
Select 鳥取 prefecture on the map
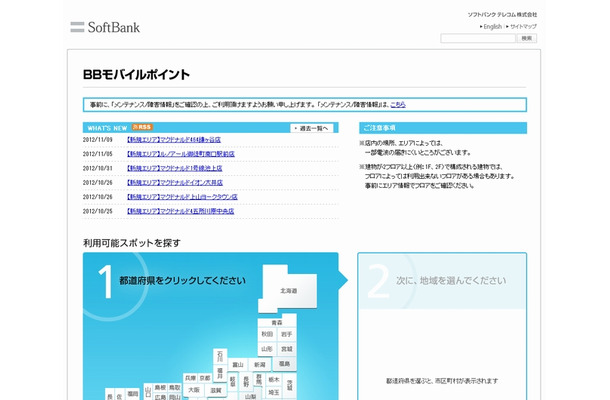(x=175, y=388)
